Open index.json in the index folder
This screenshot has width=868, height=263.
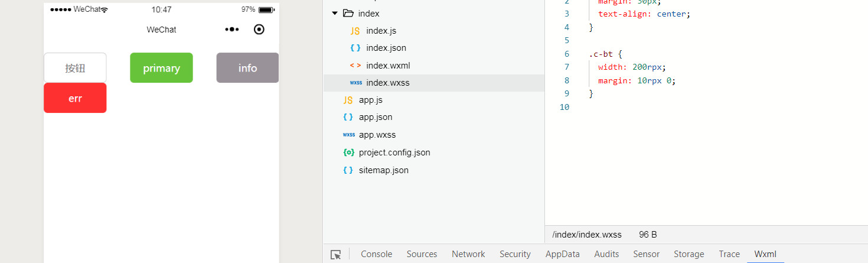pyautogui.click(x=386, y=48)
